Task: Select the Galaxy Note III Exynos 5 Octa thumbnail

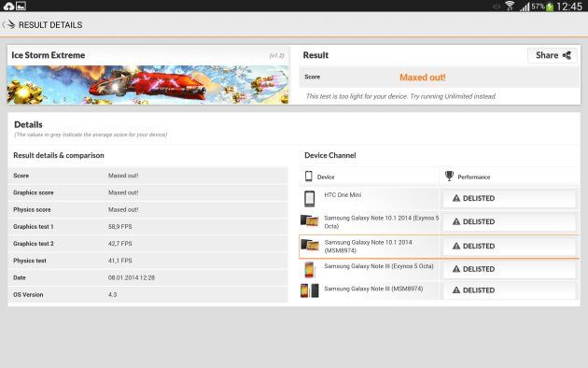Action: [309, 270]
